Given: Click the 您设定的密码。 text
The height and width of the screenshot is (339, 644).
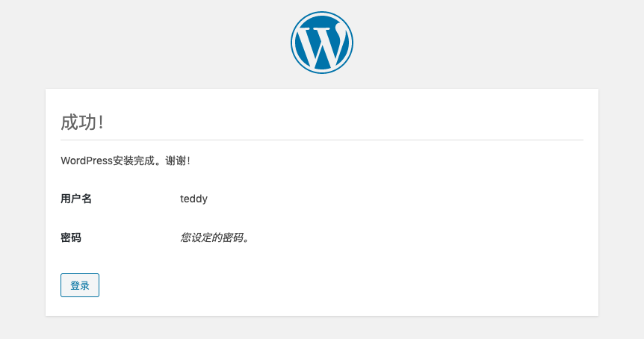Looking at the screenshot, I should click(215, 237).
